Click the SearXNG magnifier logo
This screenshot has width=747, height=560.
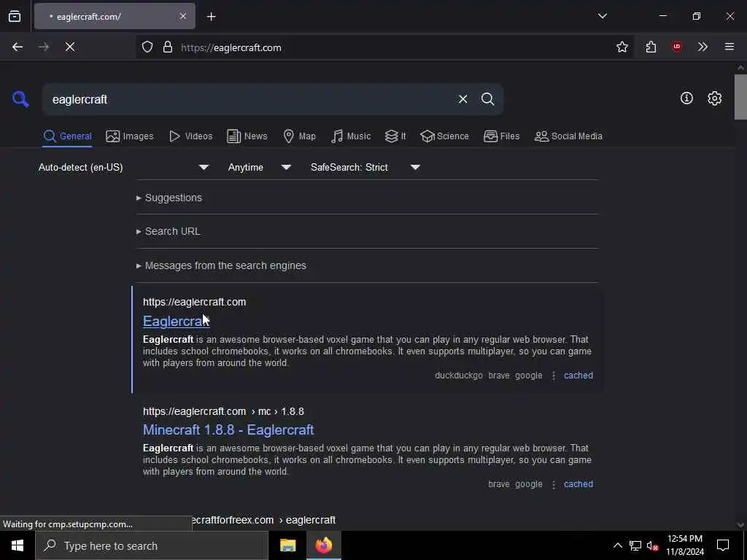(20, 99)
